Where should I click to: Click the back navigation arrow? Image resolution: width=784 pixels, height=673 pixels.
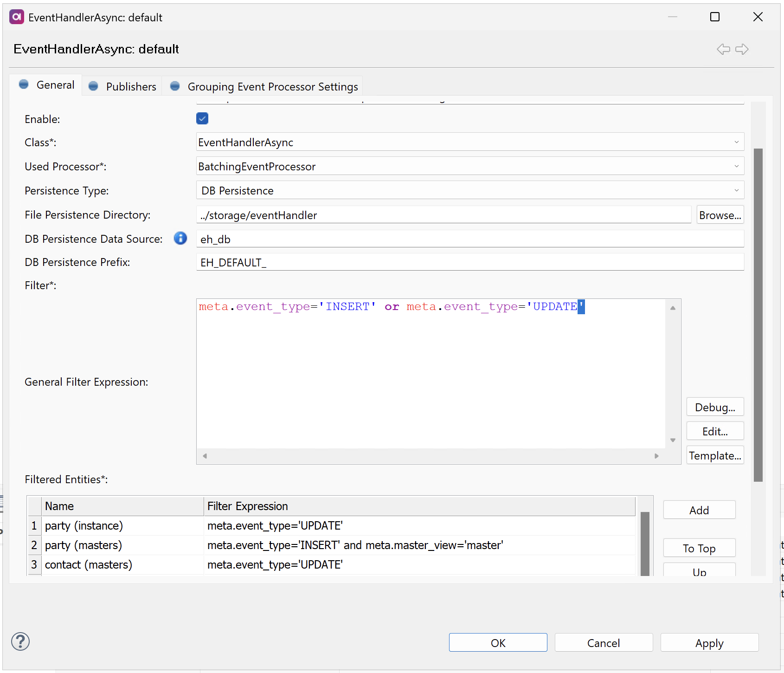click(x=723, y=49)
